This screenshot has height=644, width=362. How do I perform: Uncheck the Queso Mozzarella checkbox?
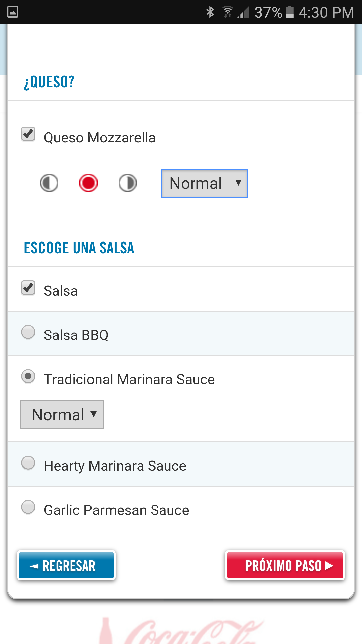[x=28, y=134]
